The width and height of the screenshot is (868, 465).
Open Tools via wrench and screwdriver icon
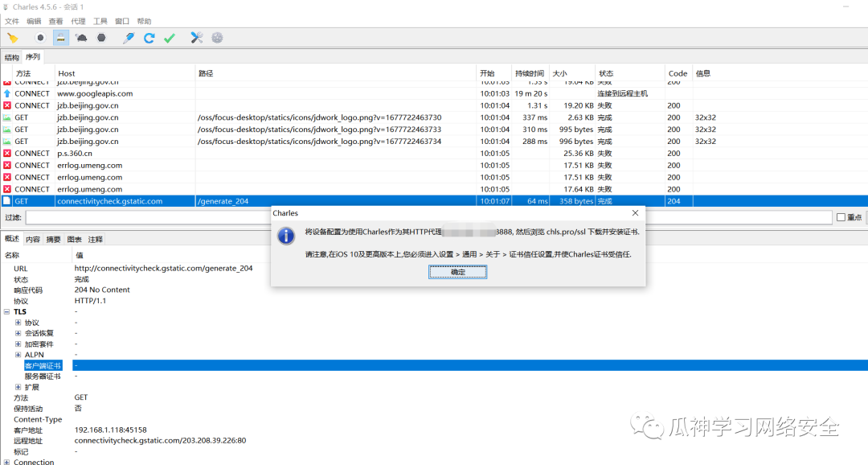[197, 38]
